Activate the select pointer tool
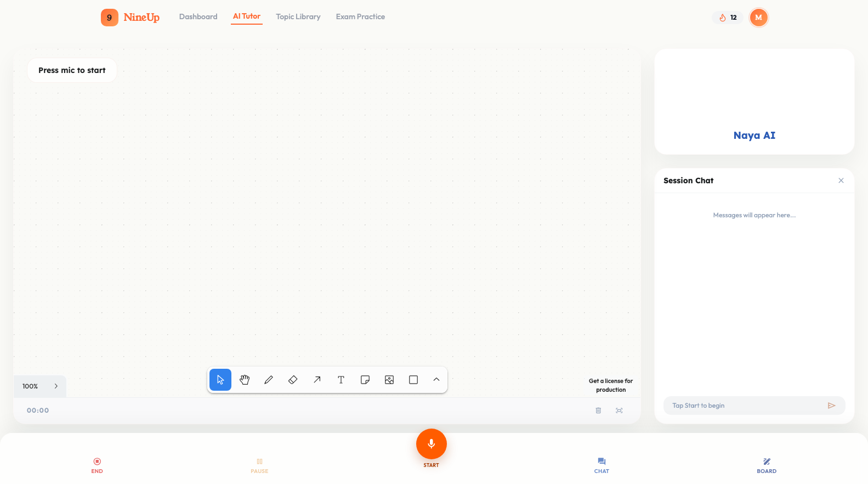 (x=220, y=380)
